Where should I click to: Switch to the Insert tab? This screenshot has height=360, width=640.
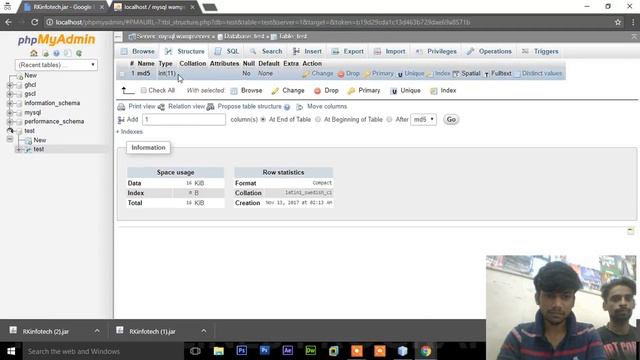307,51
